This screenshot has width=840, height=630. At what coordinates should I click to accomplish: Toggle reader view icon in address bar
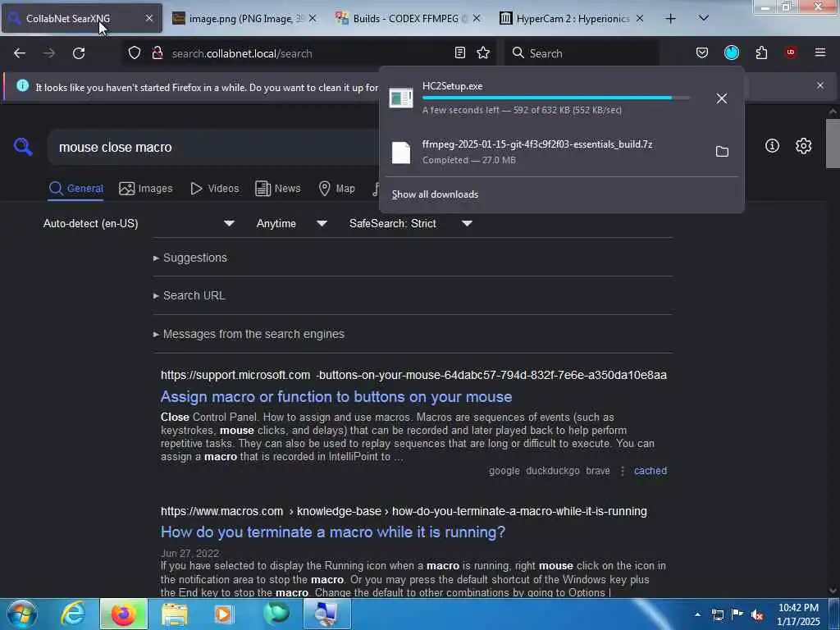[459, 52]
